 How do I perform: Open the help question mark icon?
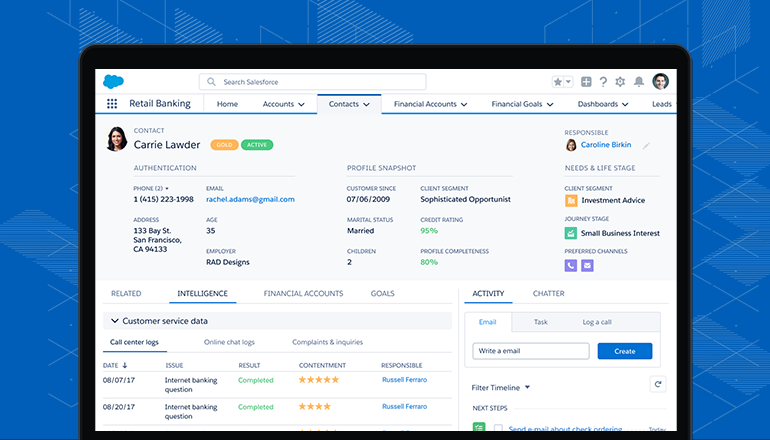[x=603, y=82]
